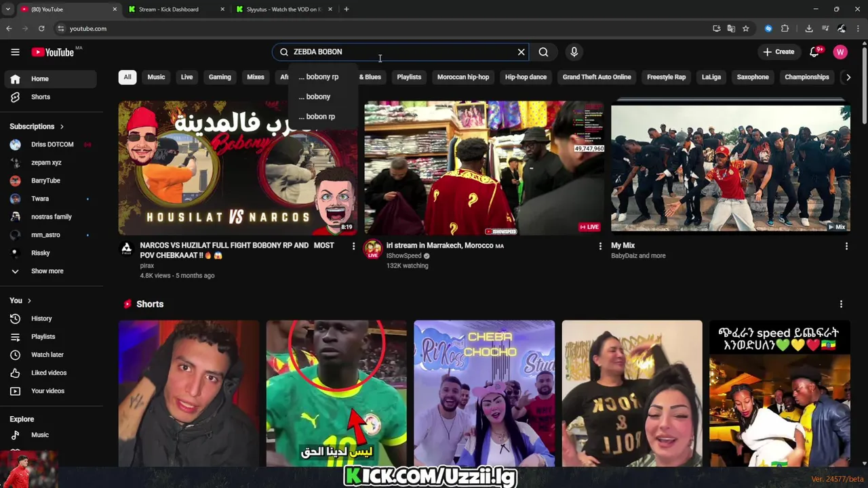
Task: Select the All filter chip
Action: pyautogui.click(x=127, y=77)
